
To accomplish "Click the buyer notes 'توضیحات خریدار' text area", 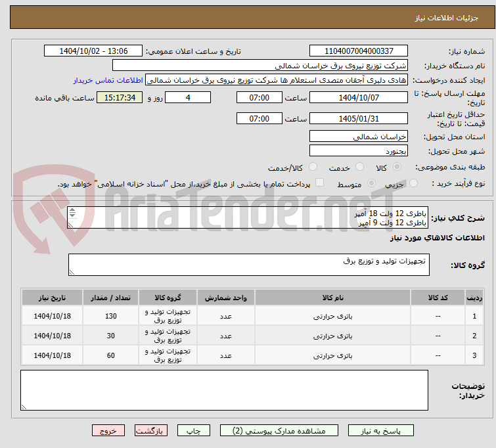I will pos(224,390).
